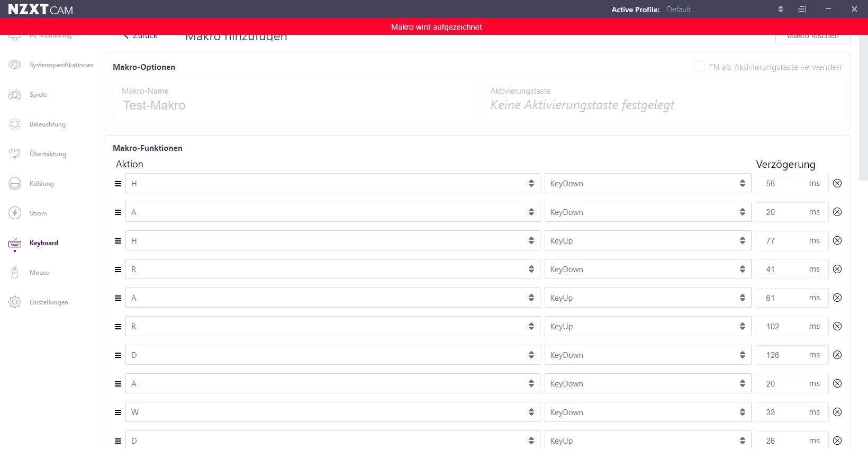The image size is (868, 449).
Task: Select the Beleuchtung sun icon
Action: click(15, 124)
